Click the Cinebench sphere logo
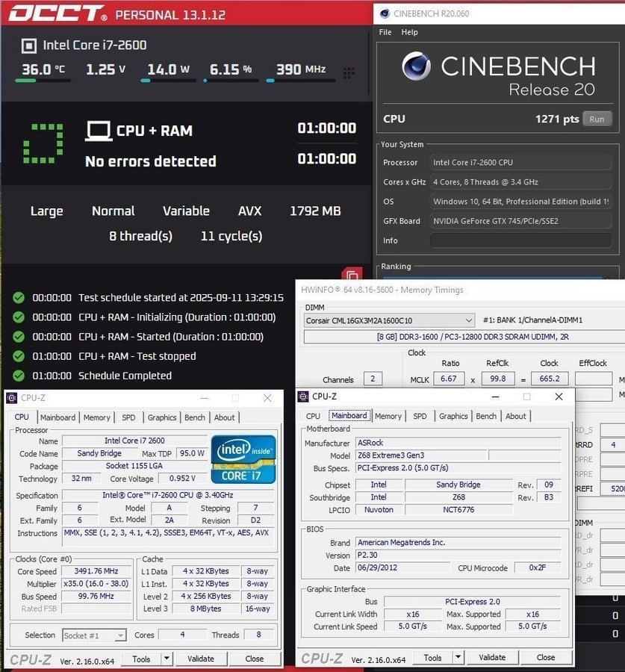Image resolution: width=625 pixels, height=672 pixels. click(x=417, y=66)
